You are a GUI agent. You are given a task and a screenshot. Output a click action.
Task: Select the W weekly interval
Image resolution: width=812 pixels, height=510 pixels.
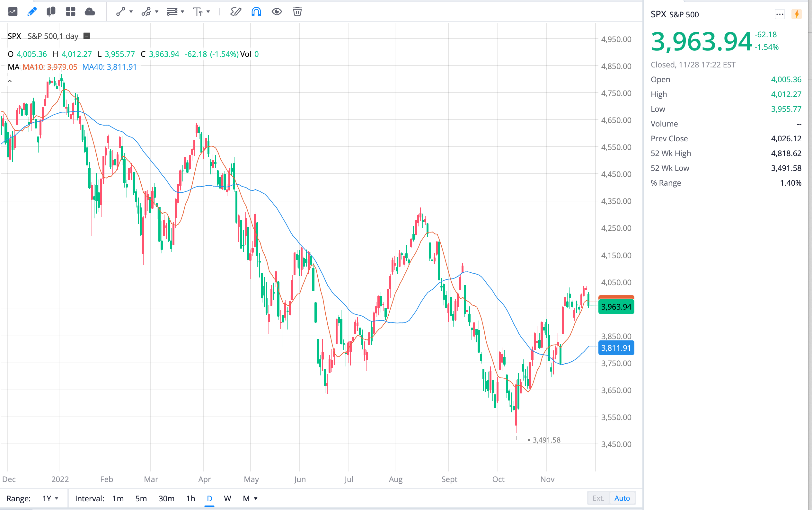click(228, 498)
